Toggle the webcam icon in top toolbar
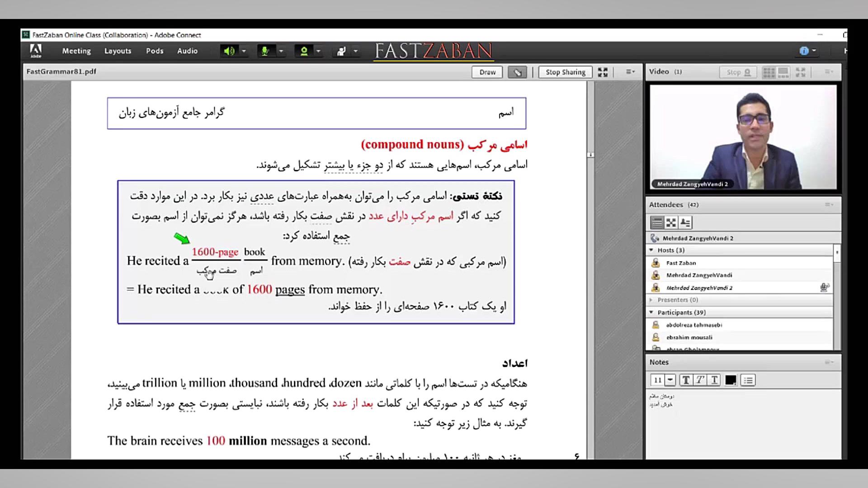The height and width of the screenshot is (488, 868). (304, 51)
